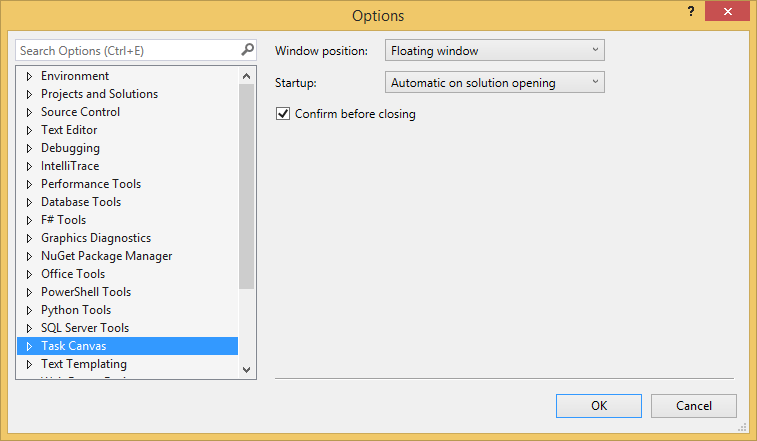Select Projects and Solutions category
Viewport: 757px width, 441px height.
99,94
